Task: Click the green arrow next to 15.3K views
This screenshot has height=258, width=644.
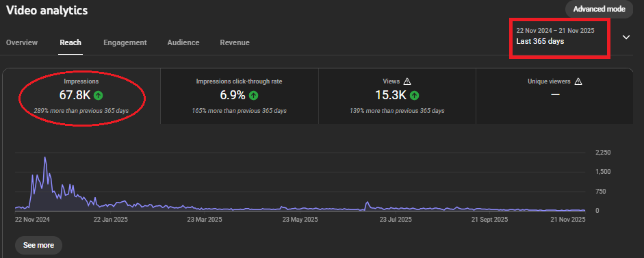Action: [415, 95]
